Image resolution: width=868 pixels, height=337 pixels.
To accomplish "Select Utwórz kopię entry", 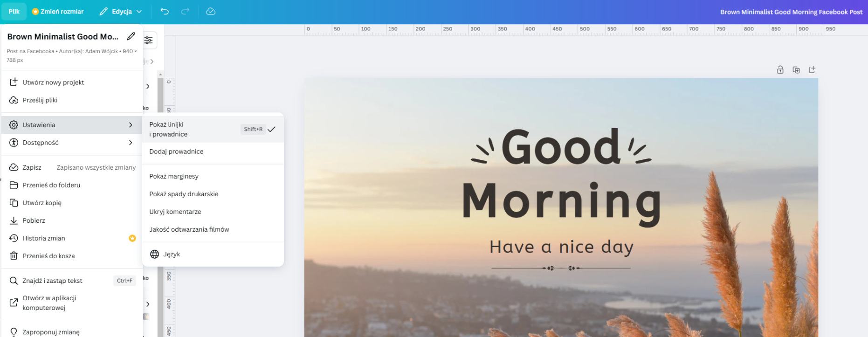I will pyautogui.click(x=72, y=203).
